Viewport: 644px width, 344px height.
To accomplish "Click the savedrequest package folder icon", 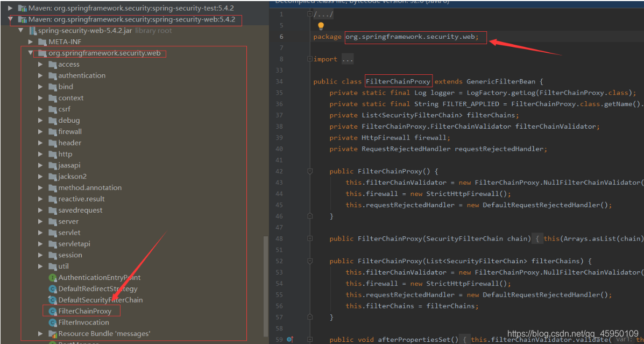I will (x=52, y=210).
